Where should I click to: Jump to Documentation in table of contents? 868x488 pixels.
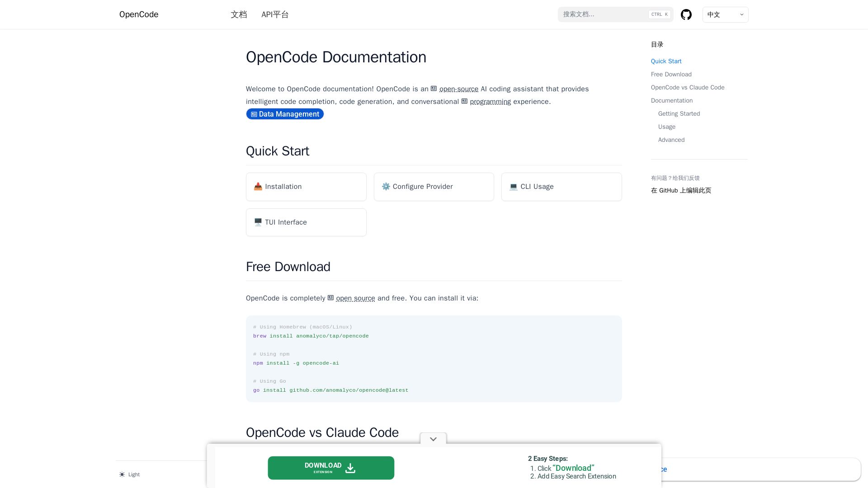tap(672, 101)
